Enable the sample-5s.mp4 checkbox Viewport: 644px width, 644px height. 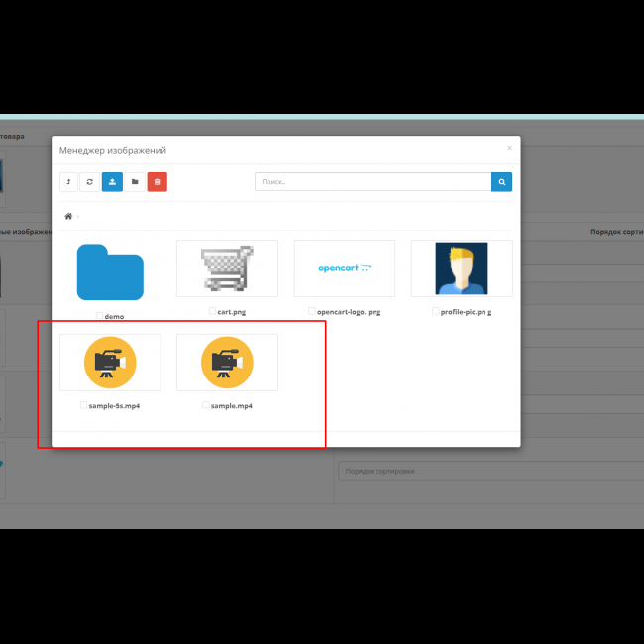tap(84, 405)
